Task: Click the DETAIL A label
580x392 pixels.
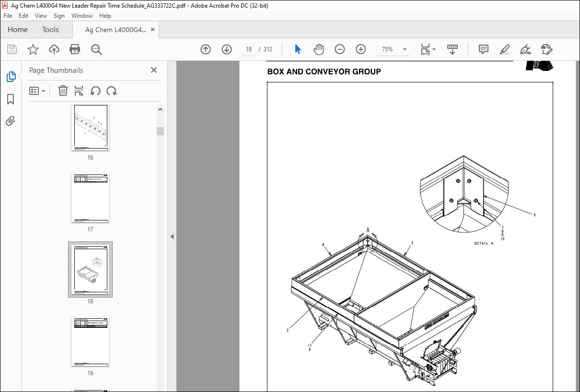Action: 484,243
